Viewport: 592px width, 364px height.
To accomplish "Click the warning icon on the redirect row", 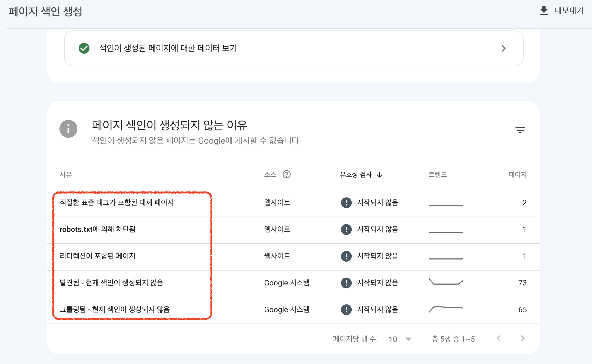I will pos(346,256).
